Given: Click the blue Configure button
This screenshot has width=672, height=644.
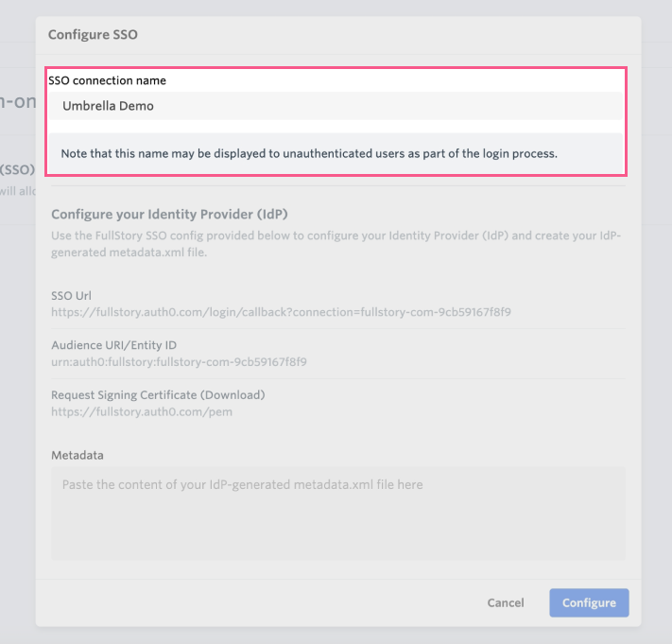Looking at the screenshot, I should pyautogui.click(x=589, y=602).
